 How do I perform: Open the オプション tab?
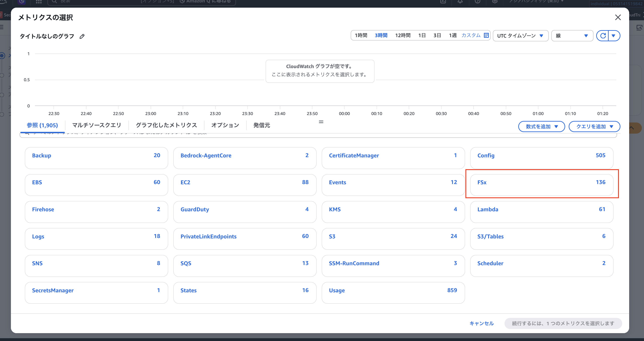point(225,125)
